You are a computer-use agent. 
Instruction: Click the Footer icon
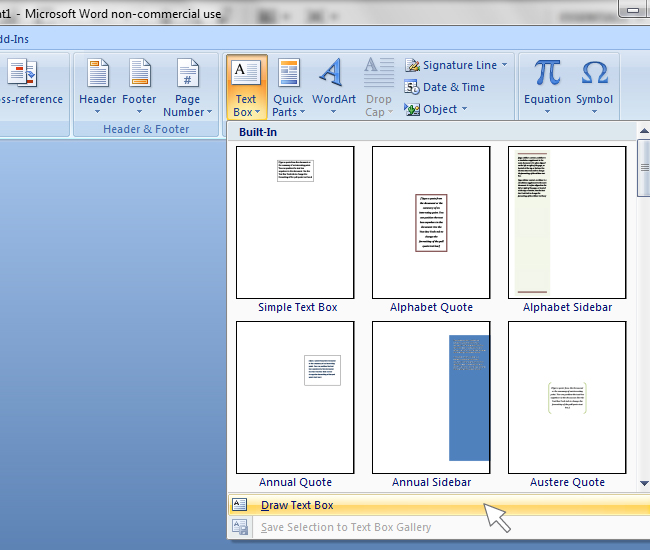140,73
